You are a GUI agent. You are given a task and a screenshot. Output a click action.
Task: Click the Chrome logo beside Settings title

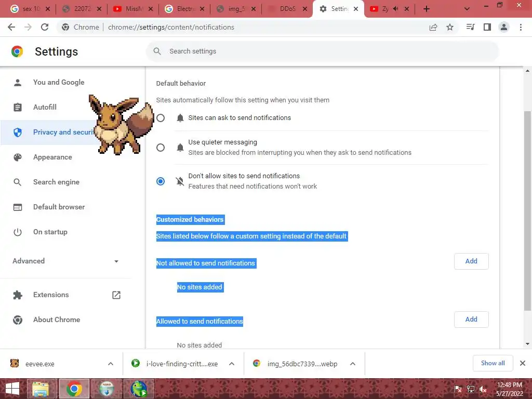click(x=17, y=51)
